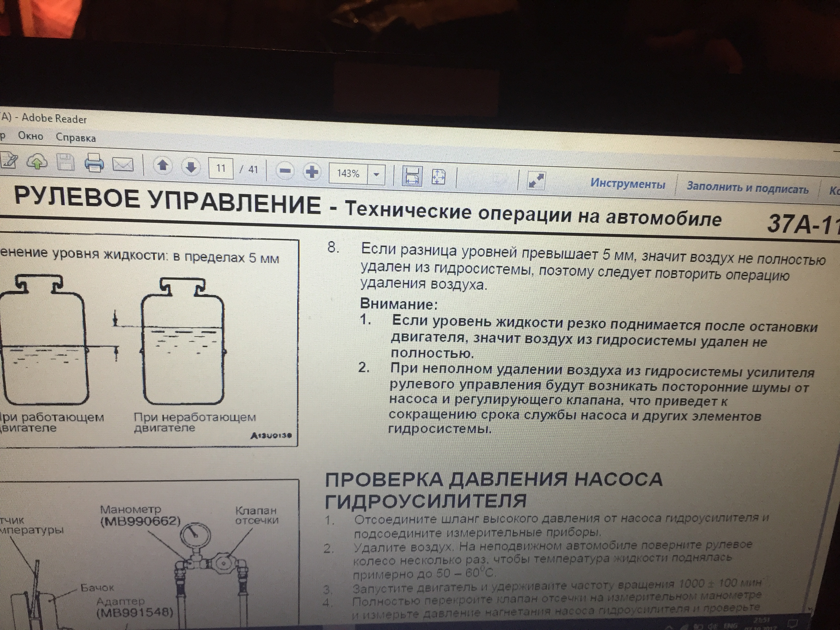Open the zoom percentage dropdown arrow
This screenshot has width=840, height=630.
[376, 175]
